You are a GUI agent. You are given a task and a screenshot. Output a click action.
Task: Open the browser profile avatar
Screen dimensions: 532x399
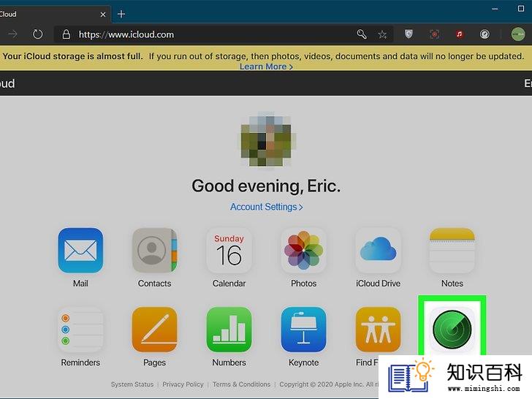518,34
